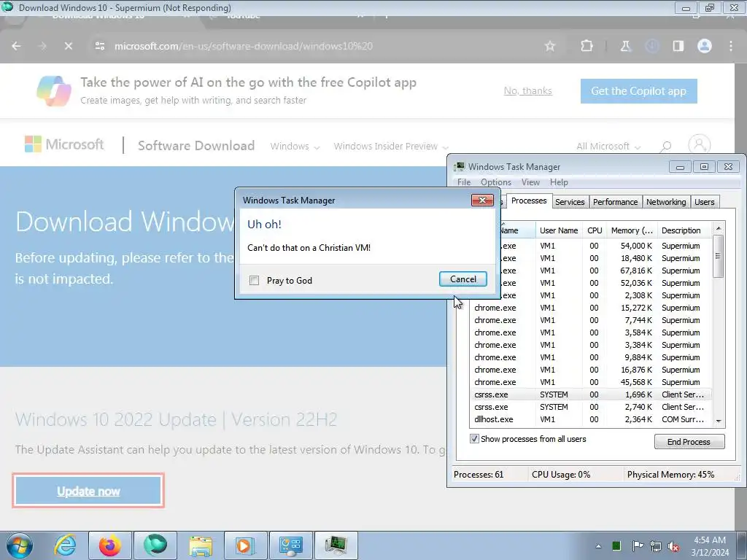The height and width of the screenshot is (560, 747).
Task: Select chrome.exe row using 45,568 K
Action: [x=591, y=382]
